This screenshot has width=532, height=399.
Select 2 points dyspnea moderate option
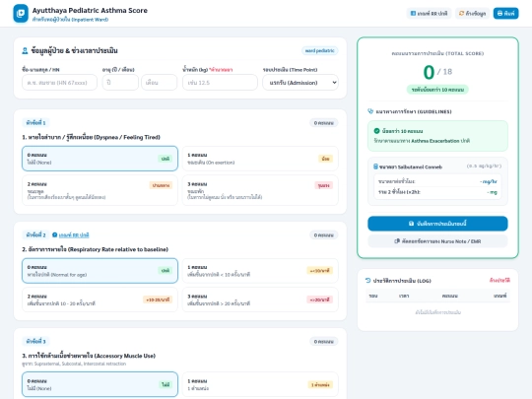point(100,190)
